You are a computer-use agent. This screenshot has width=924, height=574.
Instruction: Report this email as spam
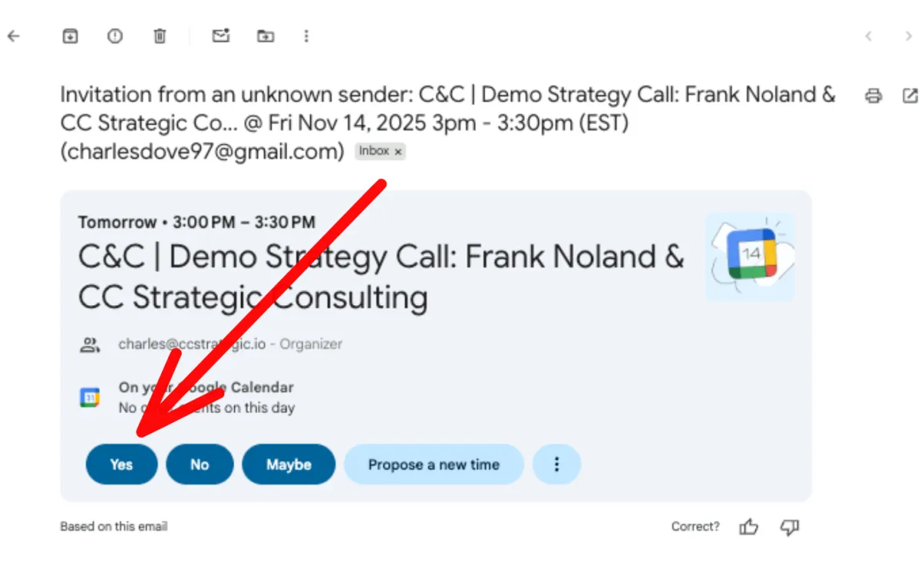coord(115,36)
